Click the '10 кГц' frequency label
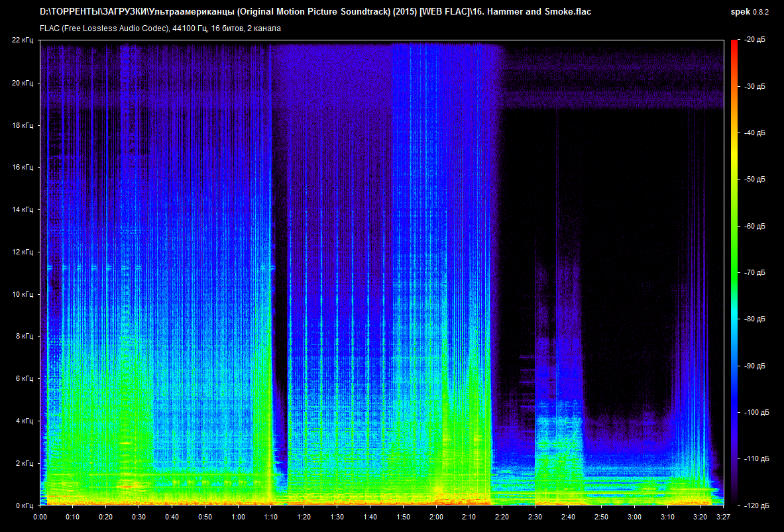The height and width of the screenshot is (532, 784). [x=22, y=294]
